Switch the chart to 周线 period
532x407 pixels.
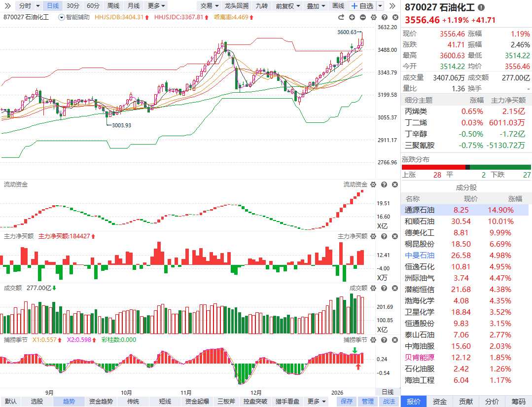tap(113, 6)
